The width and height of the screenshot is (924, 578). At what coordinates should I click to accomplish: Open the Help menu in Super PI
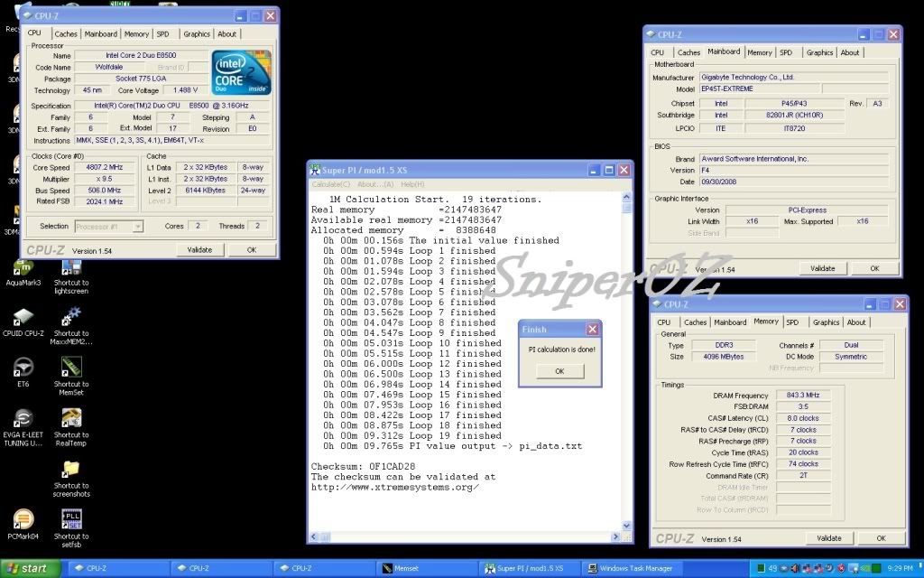click(412, 184)
